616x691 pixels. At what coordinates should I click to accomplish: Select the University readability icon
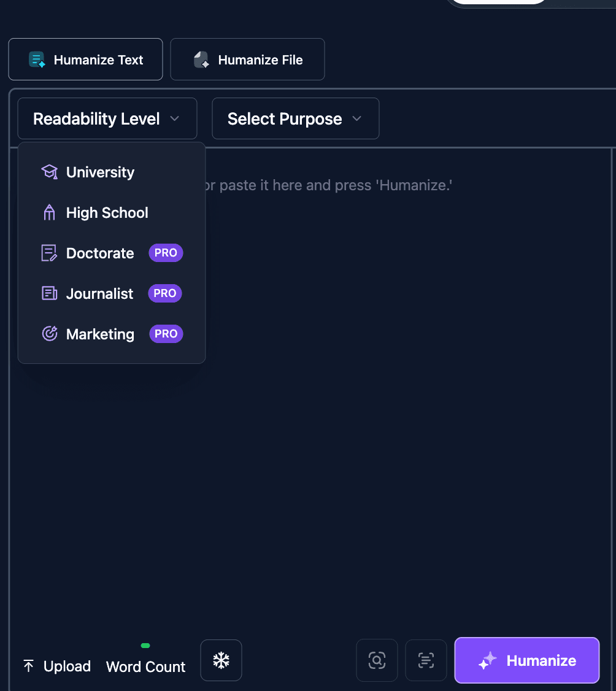click(x=49, y=172)
